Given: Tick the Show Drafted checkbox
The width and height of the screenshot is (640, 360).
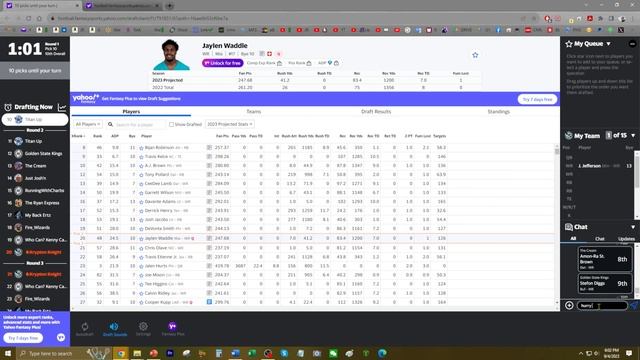Looking at the screenshot, I should (171, 124).
